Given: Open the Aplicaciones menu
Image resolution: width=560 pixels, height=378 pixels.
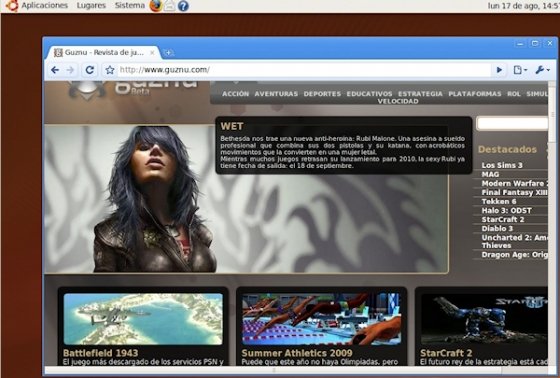Looking at the screenshot, I should 44,5.
